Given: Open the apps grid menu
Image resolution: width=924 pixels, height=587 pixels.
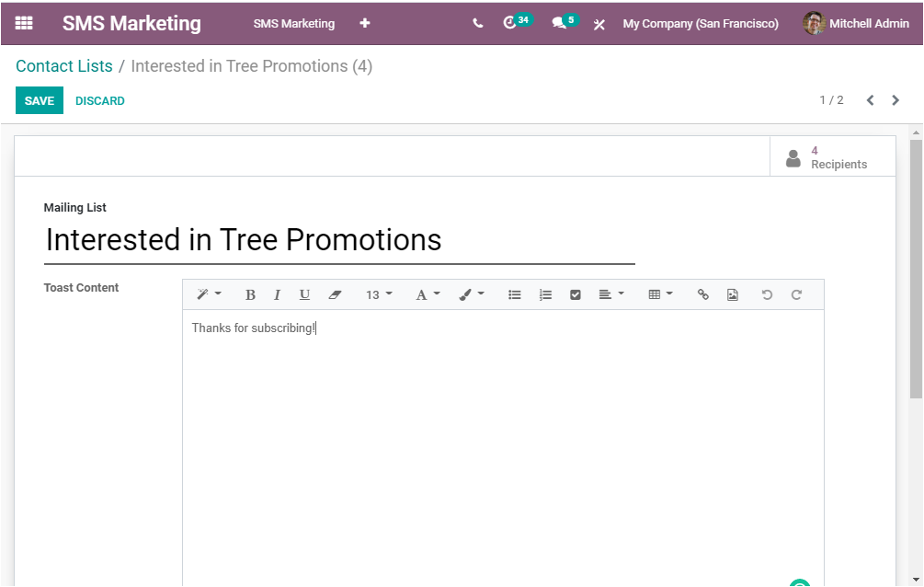Looking at the screenshot, I should (24, 23).
